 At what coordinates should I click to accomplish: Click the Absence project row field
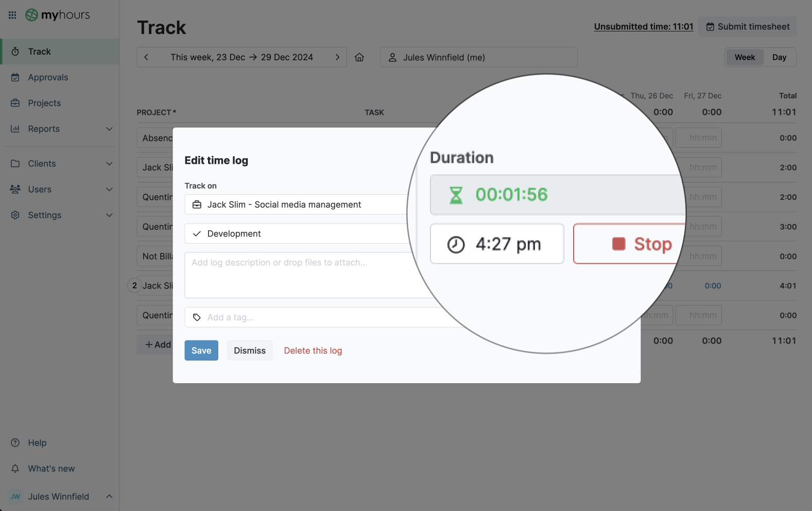[x=156, y=138]
